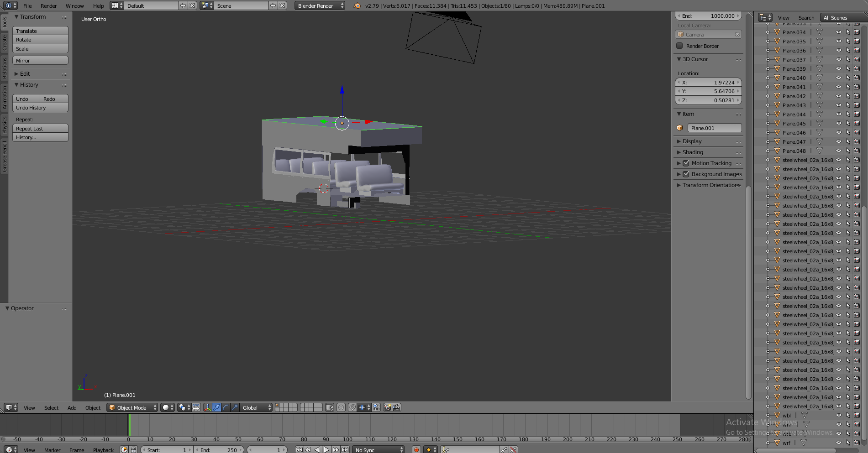Click timeline Start frame field
868x453 pixels.
pos(167,450)
